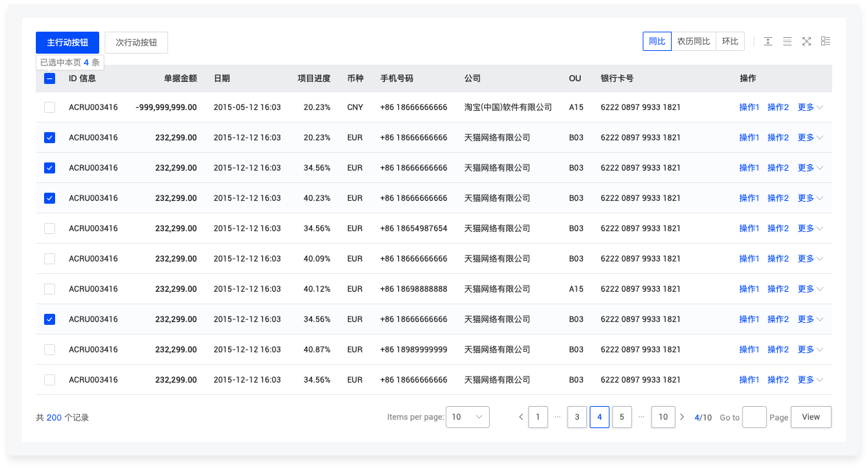Uncheck the row with 40.23% progress
This screenshot has width=868, height=468.
pyautogui.click(x=50, y=198)
